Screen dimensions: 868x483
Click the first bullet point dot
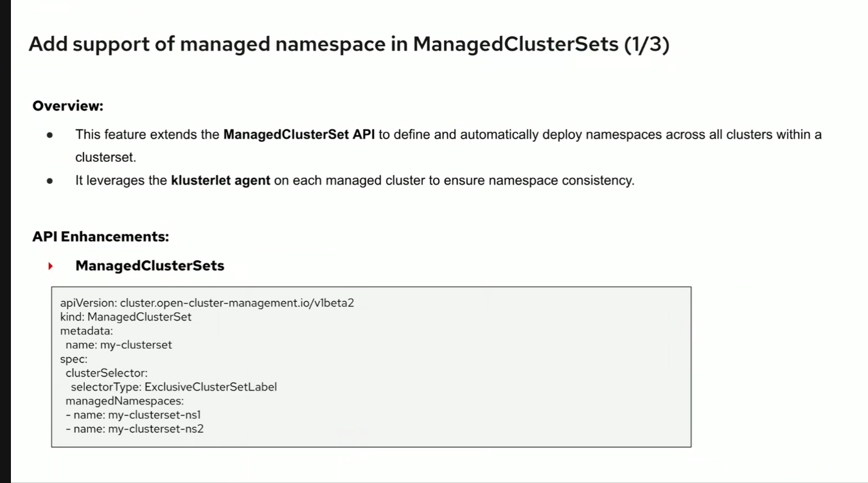pos(49,135)
